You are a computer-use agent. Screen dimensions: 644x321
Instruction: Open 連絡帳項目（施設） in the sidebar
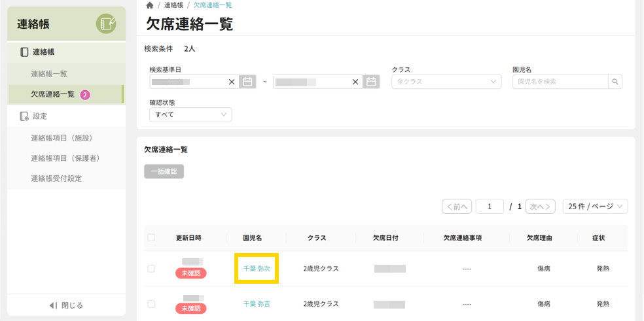[x=63, y=138]
